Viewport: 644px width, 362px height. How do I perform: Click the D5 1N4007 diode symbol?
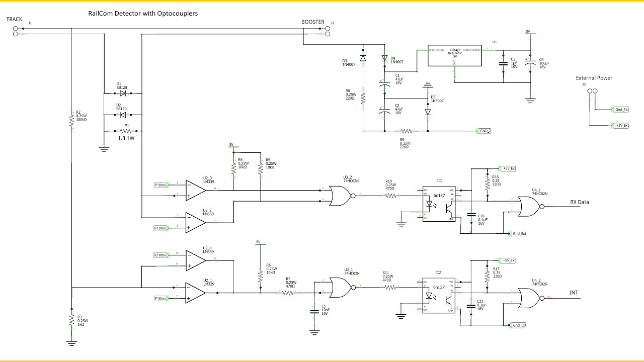point(428,113)
